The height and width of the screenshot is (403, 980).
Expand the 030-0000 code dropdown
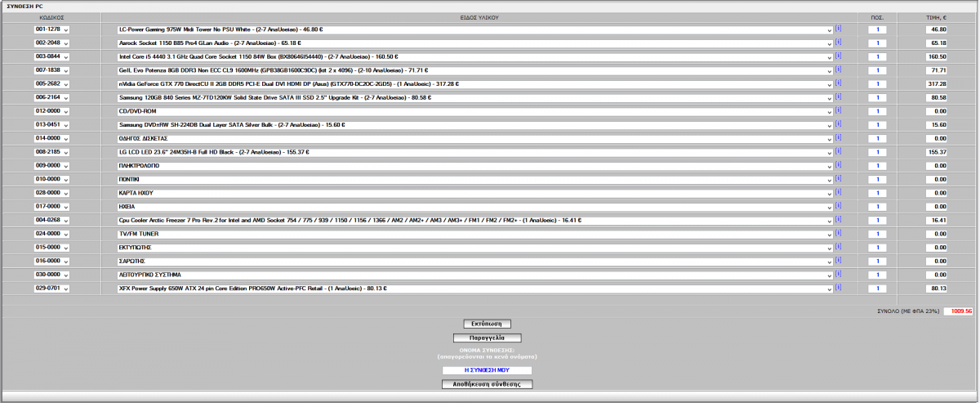[51, 275]
